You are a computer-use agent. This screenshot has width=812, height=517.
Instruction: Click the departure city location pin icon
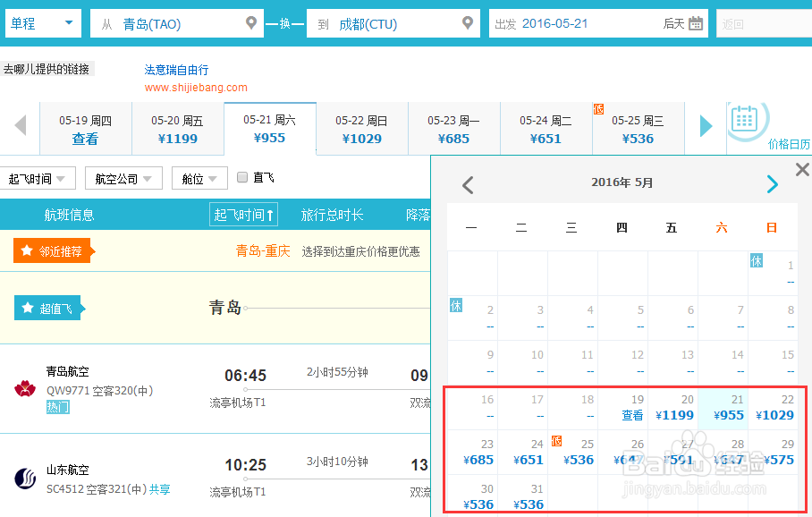pyautogui.click(x=251, y=23)
